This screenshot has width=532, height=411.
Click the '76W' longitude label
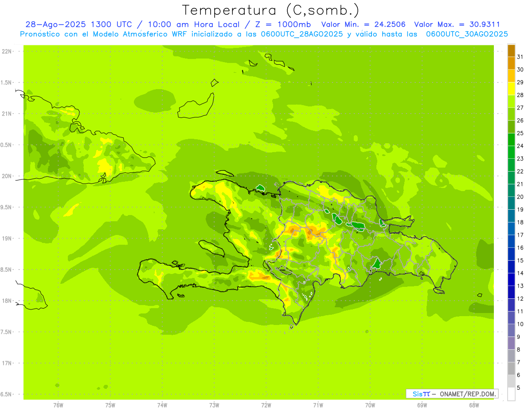pyautogui.click(x=59, y=405)
